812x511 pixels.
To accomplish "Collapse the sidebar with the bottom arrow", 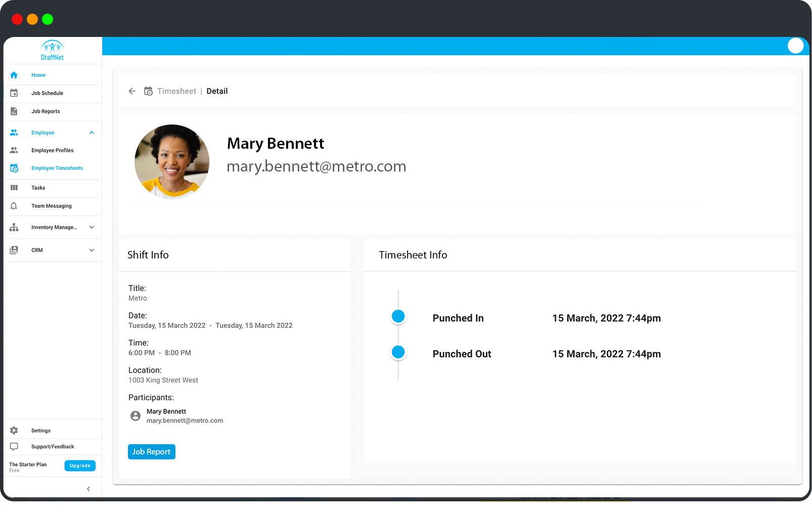I will tap(88, 489).
